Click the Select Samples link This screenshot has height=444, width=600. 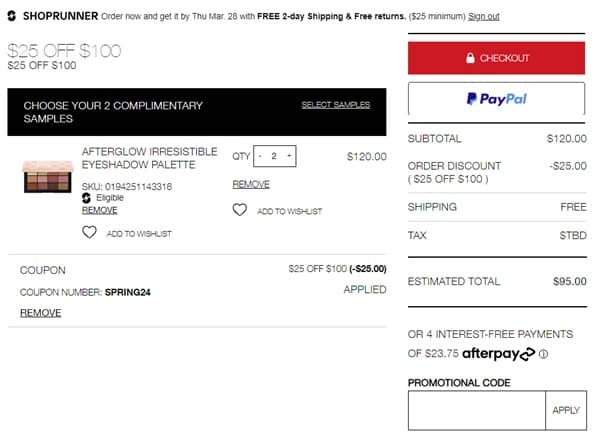pos(335,105)
